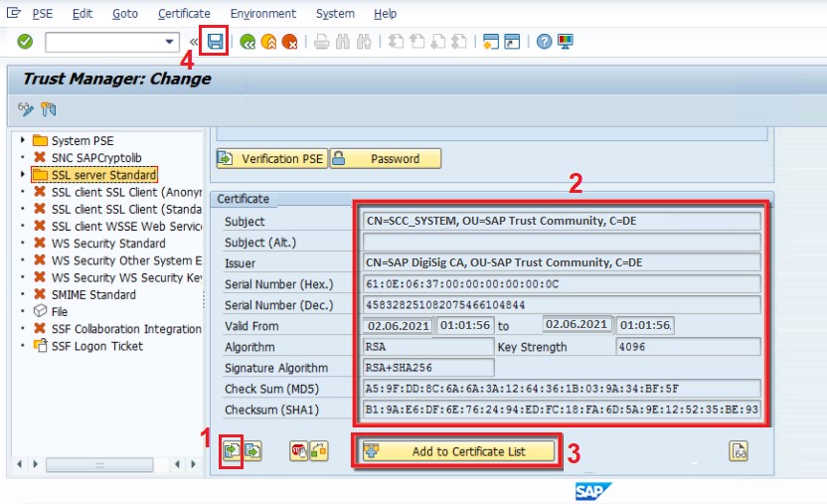This screenshot has height=504, width=827.
Task: Click the Print icon in toolbar
Action: pyautogui.click(x=322, y=41)
